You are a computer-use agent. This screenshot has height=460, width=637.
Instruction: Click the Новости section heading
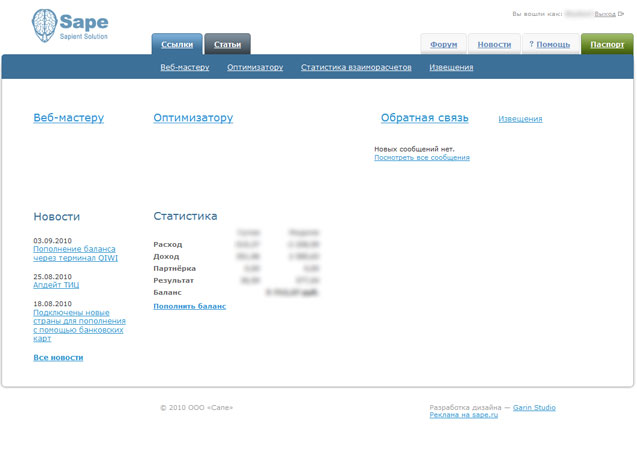click(56, 217)
